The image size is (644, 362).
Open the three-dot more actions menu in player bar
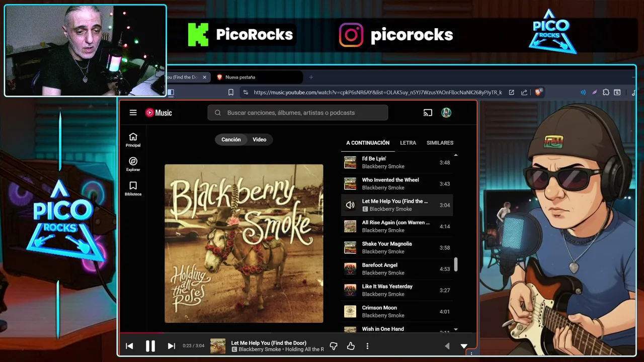367,346
